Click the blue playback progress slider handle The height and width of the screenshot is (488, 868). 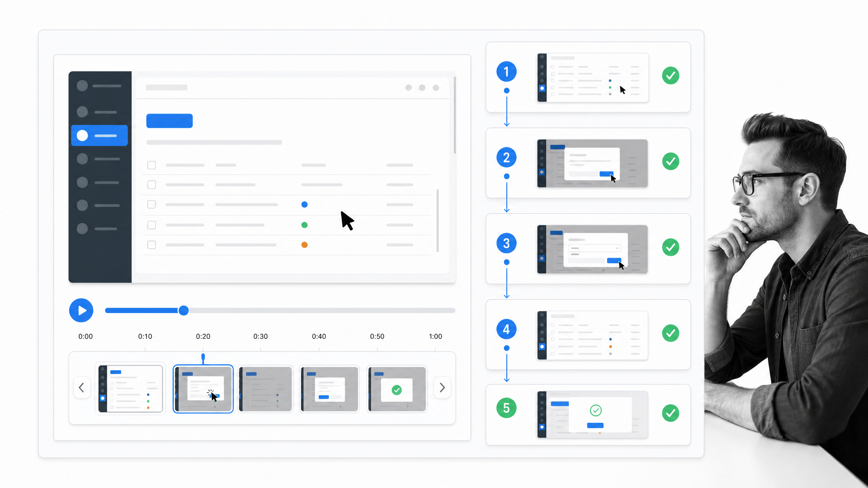coord(184,311)
